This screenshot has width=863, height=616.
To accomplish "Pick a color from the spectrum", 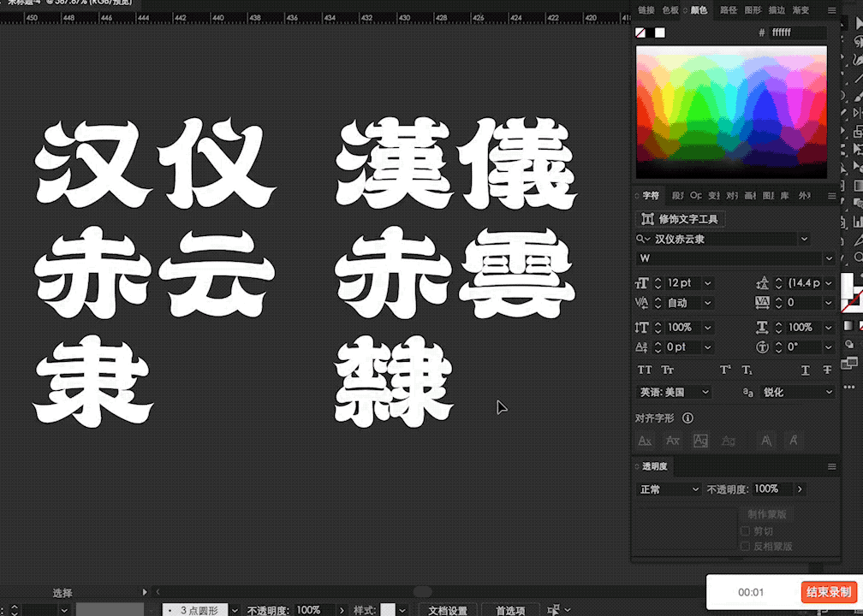I will [x=731, y=112].
